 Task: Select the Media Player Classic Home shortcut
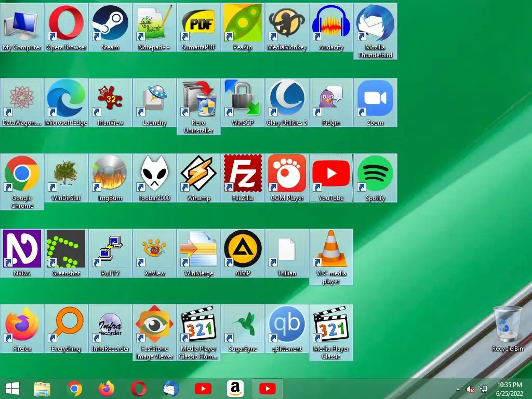198,332
